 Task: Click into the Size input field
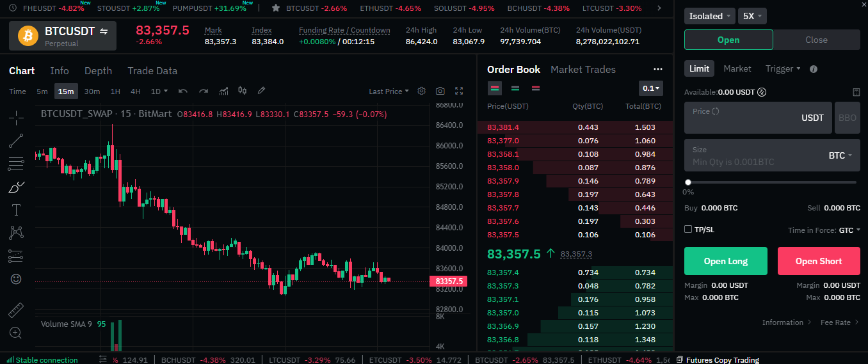click(772, 155)
